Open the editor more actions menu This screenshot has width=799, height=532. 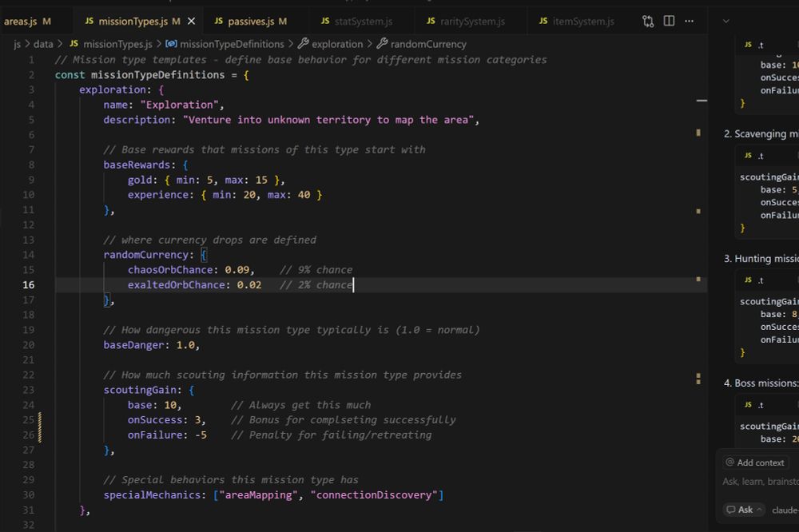[689, 21]
